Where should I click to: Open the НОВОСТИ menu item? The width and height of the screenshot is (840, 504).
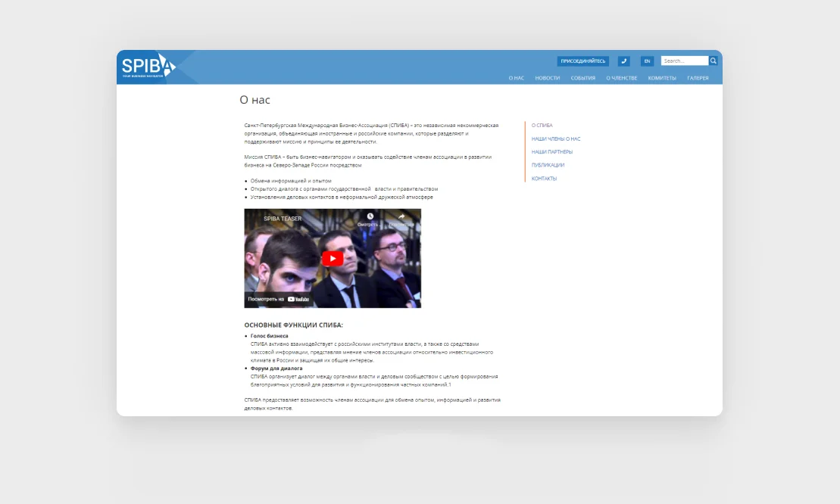pos(548,78)
